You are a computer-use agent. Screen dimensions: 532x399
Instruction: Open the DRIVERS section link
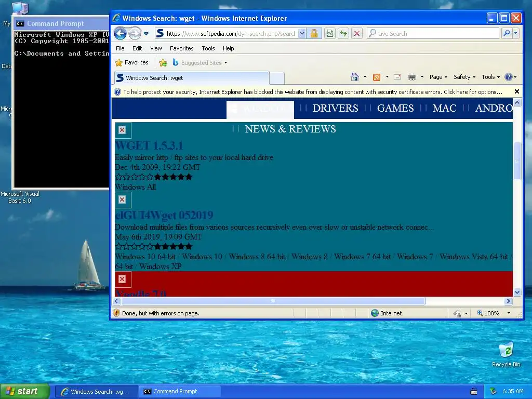pos(335,108)
